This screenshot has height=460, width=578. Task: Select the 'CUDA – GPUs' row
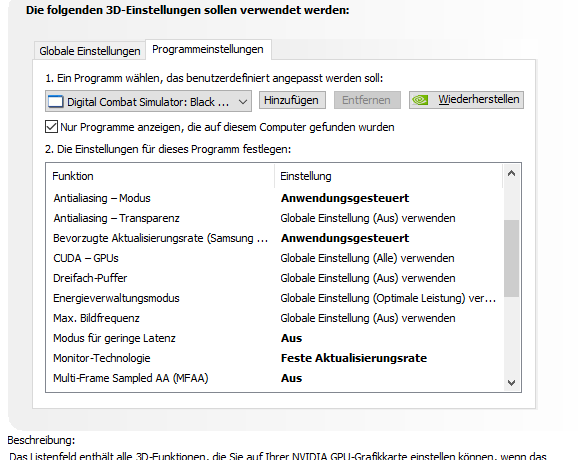274,258
